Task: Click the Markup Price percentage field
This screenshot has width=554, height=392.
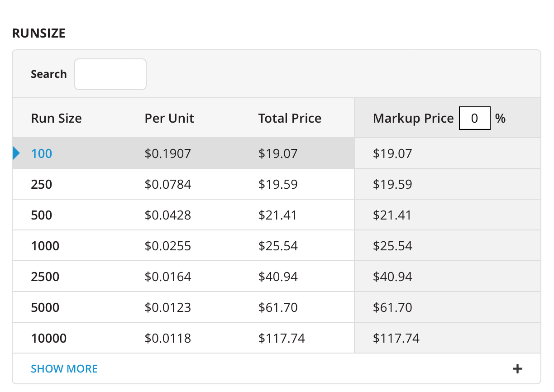Action: (474, 119)
